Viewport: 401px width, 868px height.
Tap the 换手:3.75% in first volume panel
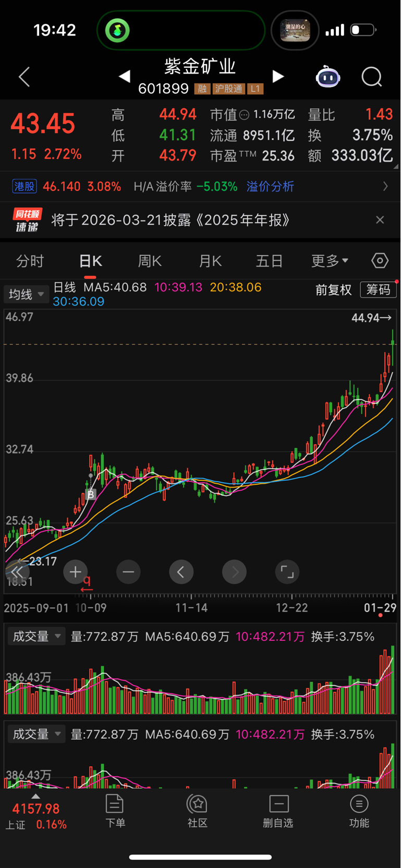343,636
